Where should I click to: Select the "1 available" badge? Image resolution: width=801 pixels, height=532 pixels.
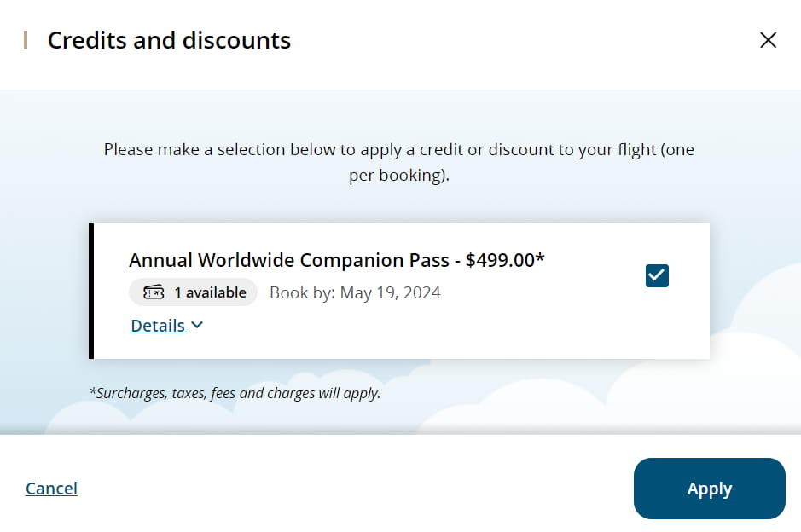click(194, 292)
